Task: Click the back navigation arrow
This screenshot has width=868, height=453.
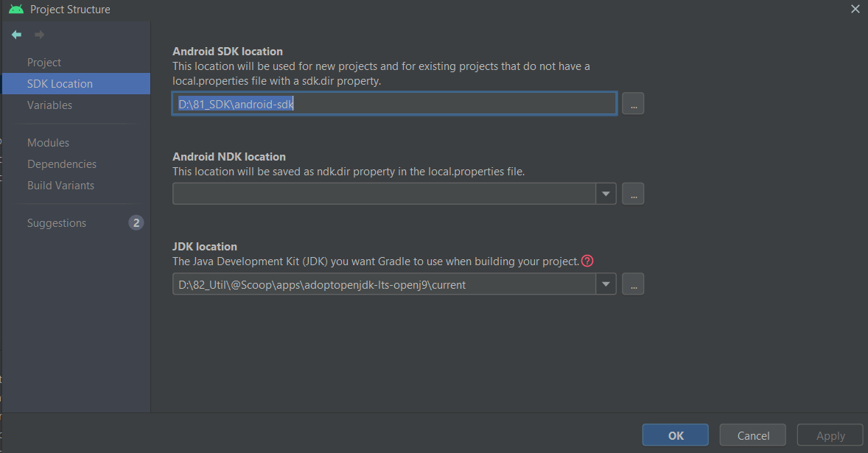Action: pyautogui.click(x=17, y=35)
